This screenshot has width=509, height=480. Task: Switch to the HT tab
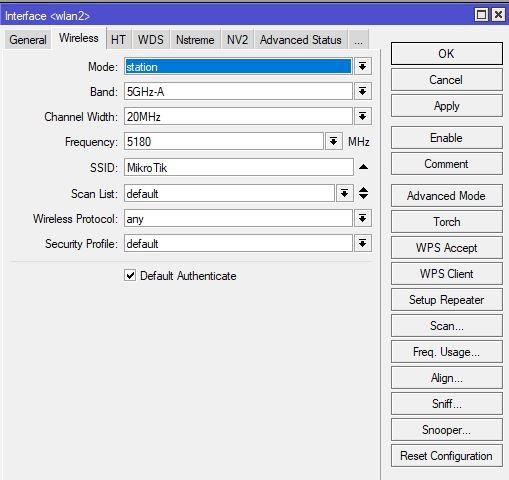coord(118,40)
